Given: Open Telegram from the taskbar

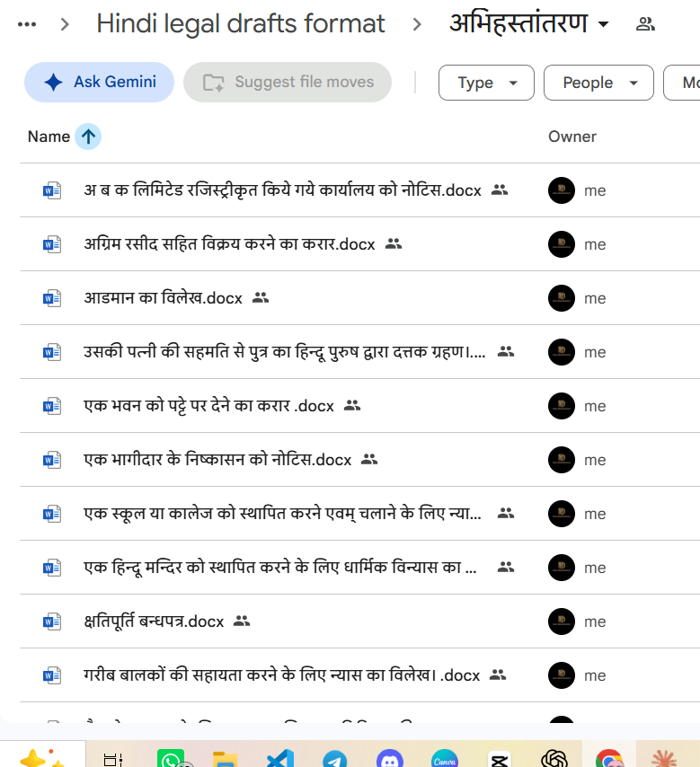Looking at the screenshot, I should point(335,759).
